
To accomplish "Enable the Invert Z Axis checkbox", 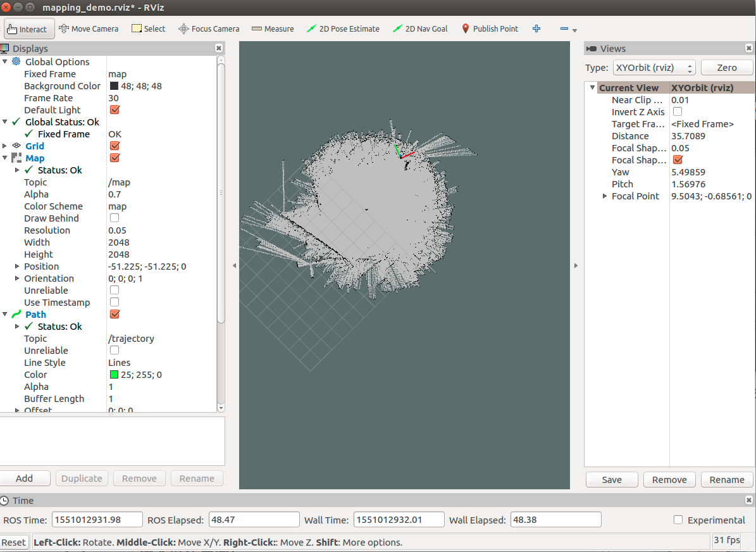I will coord(678,112).
